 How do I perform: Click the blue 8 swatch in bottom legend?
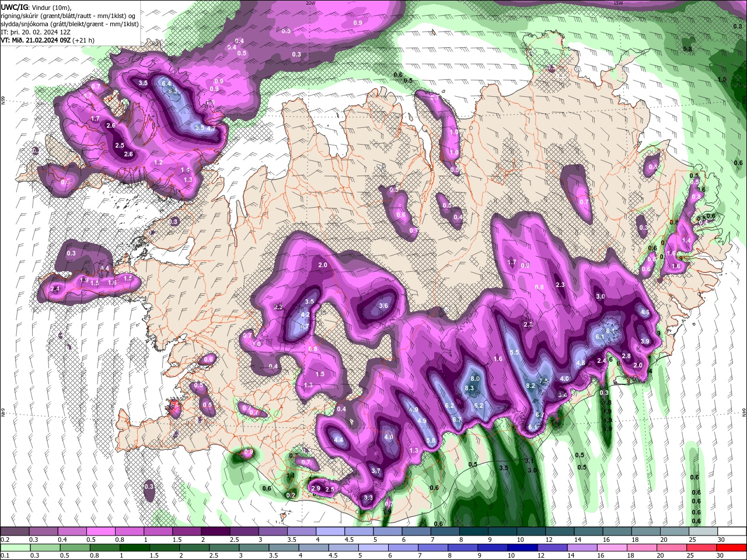tap(463, 548)
